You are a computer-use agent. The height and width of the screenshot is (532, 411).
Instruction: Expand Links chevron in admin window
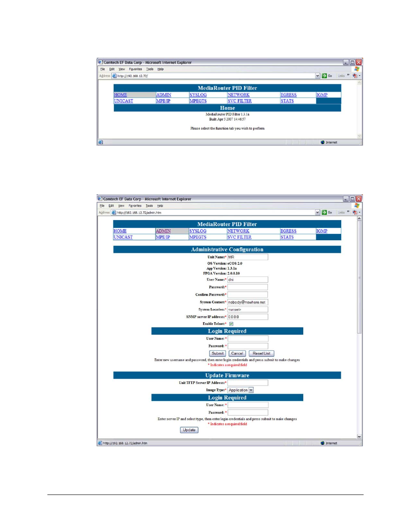coord(348,212)
